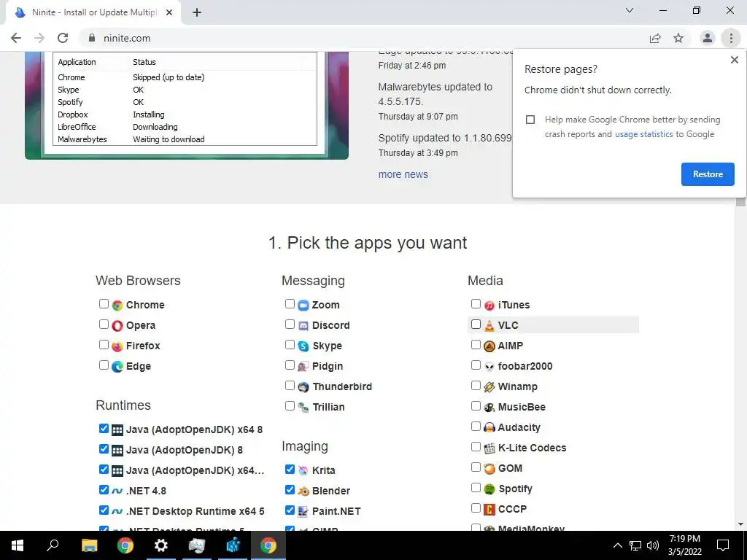Open the Chrome three-dot menu

coord(731,38)
